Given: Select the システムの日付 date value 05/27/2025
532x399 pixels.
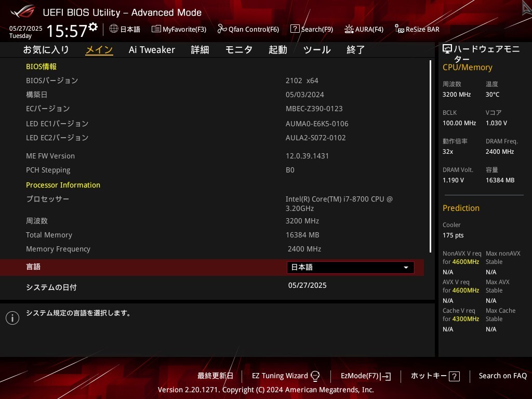Looking at the screenshot, I should (308, 285).
